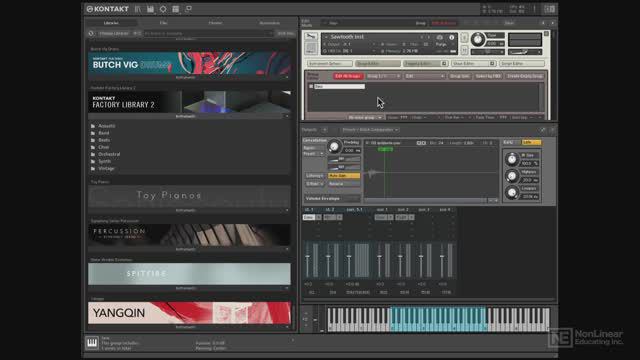
Task: Switch to the Files tab
Action: tap(163, 23)
